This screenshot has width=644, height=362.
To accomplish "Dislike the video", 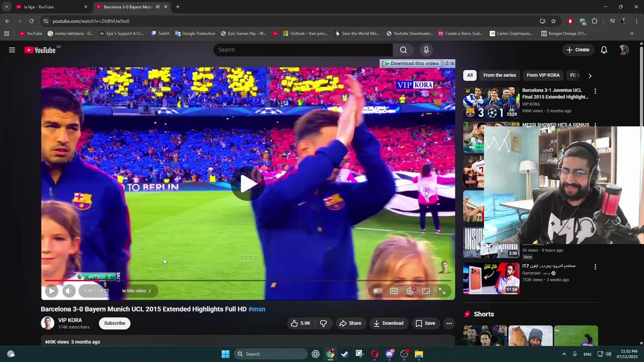I will (324, 323).
